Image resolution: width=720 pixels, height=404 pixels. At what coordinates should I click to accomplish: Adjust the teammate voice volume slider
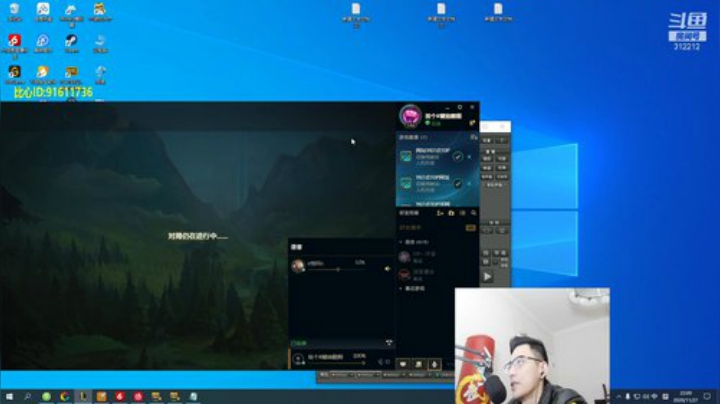337,269
